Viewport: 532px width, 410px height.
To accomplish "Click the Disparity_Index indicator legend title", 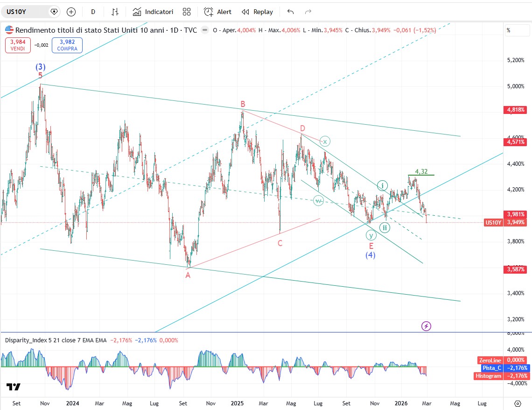I will point(56,340).
